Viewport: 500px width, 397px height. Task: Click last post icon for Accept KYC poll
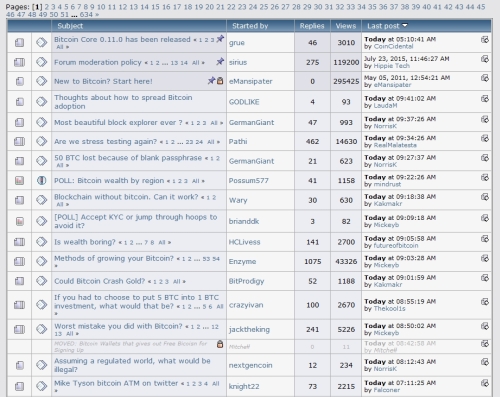485,218
